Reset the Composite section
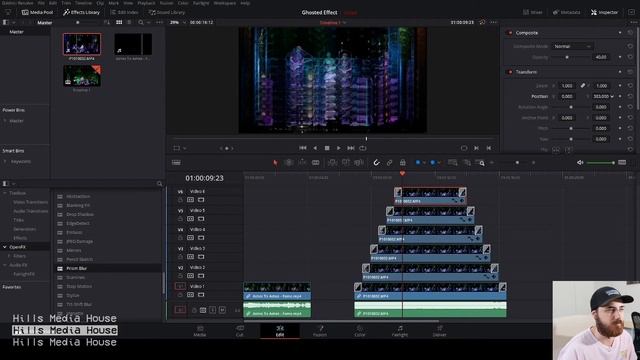This screenshot has height=360, width=640. click(x=631, y=33)
